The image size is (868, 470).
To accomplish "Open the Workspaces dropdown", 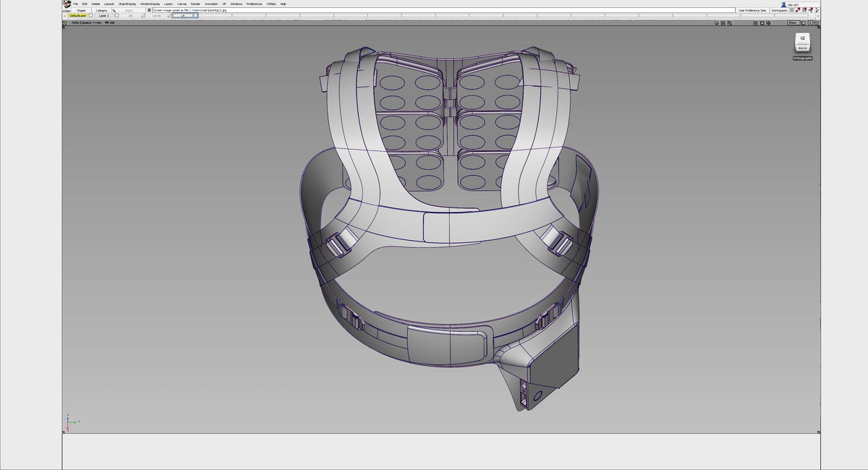I will pyautogui.click(x=779, y=10).
